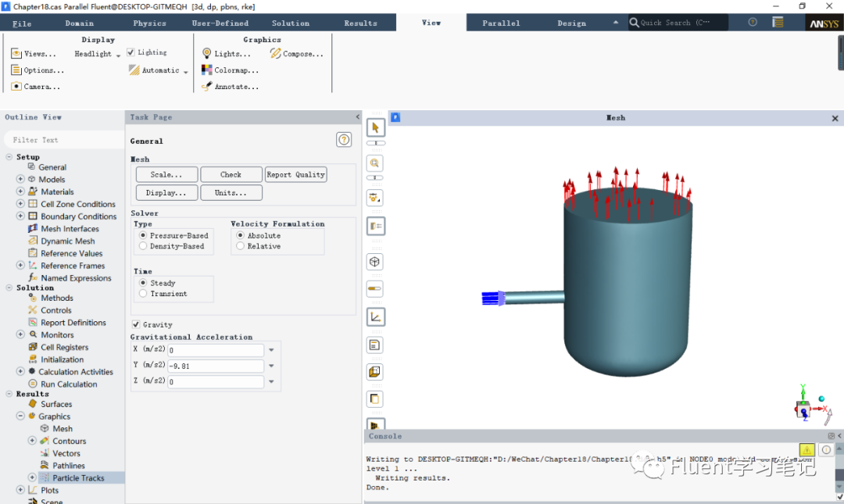Click the Filter Text outline field

63,139
